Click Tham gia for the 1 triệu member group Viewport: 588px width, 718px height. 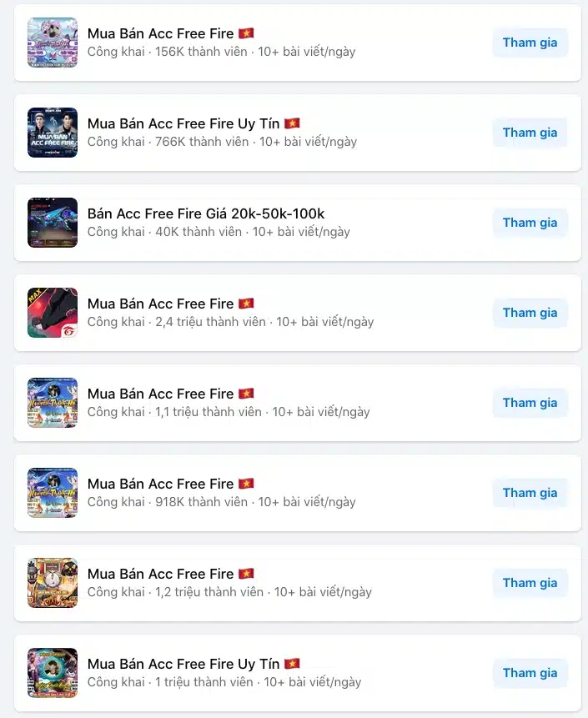tap(530, 673)
